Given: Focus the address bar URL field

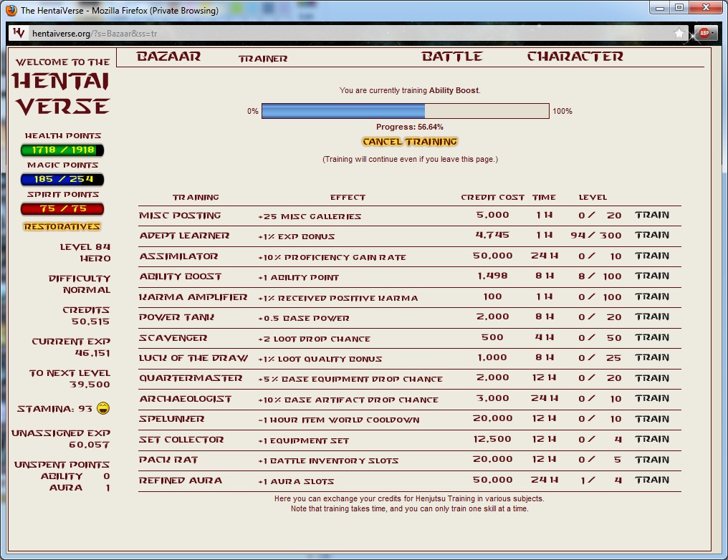Looking at the screenshot, I should click(348, 34).
